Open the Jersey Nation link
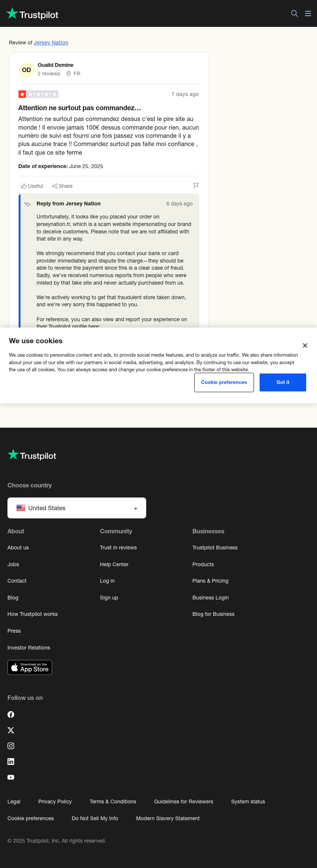The width and height of the screenshot is (317, 868). click(51, 43)
